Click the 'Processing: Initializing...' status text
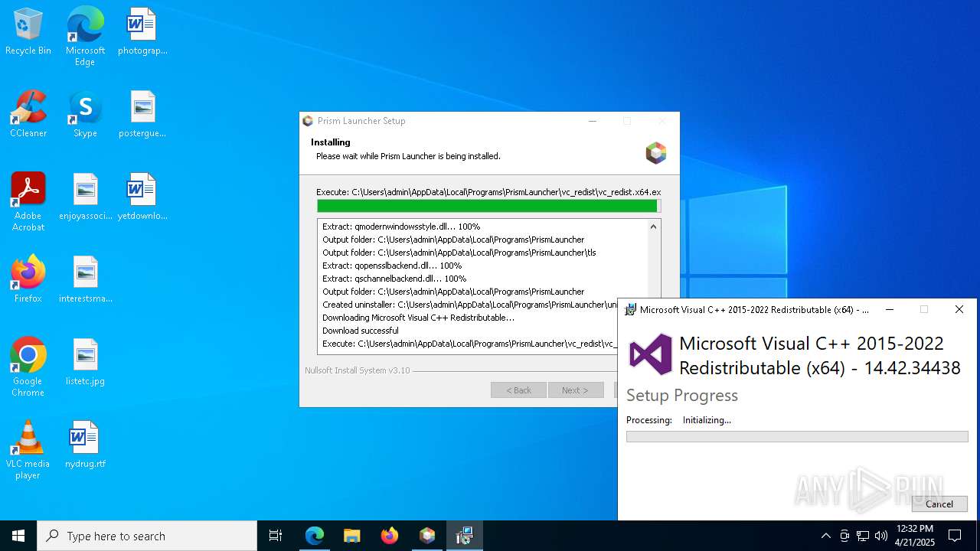 click(678, 419)
